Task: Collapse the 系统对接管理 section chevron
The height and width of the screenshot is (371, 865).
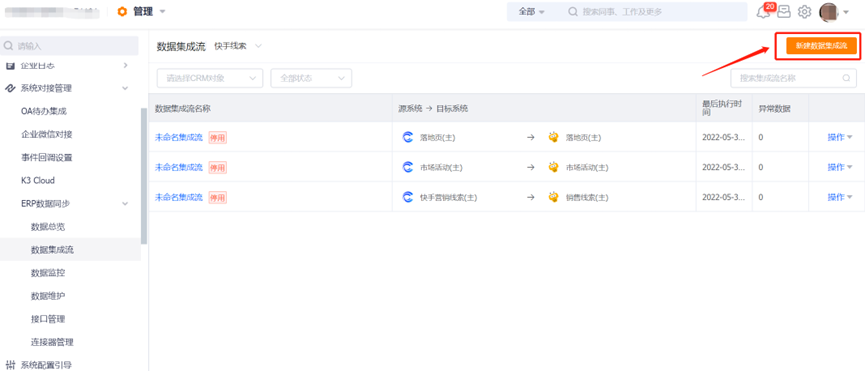Action: pos(125,88)
